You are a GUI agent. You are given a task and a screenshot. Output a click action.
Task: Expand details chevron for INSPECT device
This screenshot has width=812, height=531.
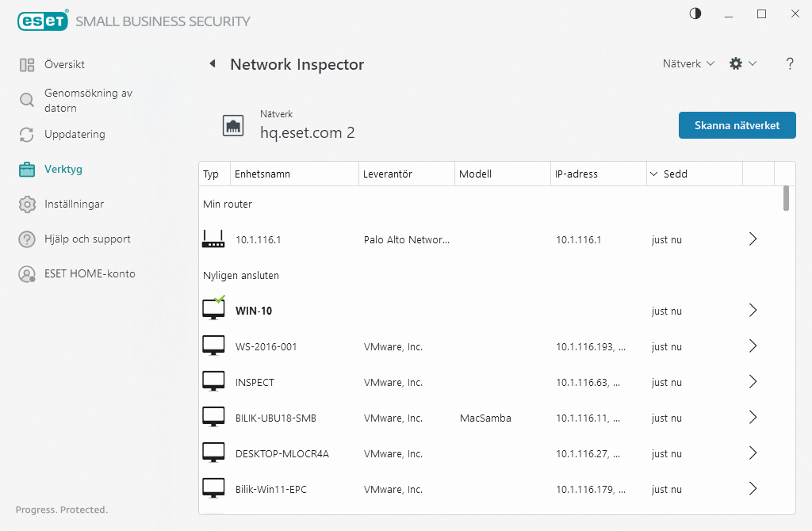click(753, 382)
